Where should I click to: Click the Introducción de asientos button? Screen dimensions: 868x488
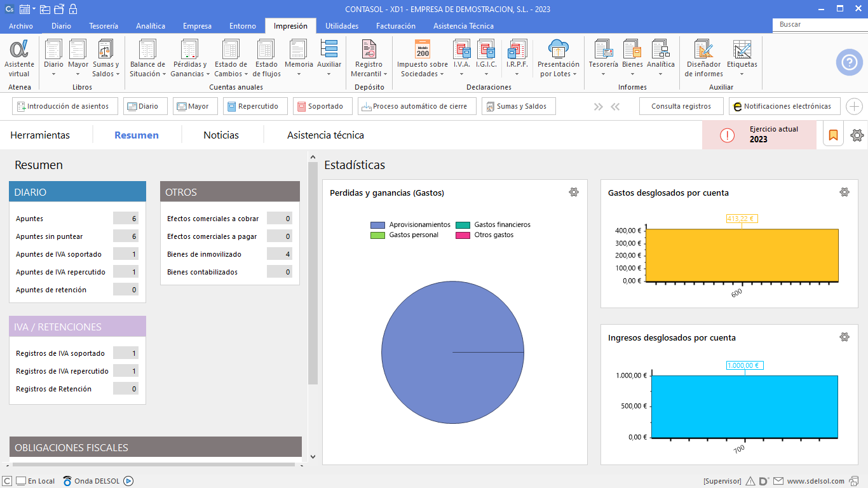[x=65, y=106]
